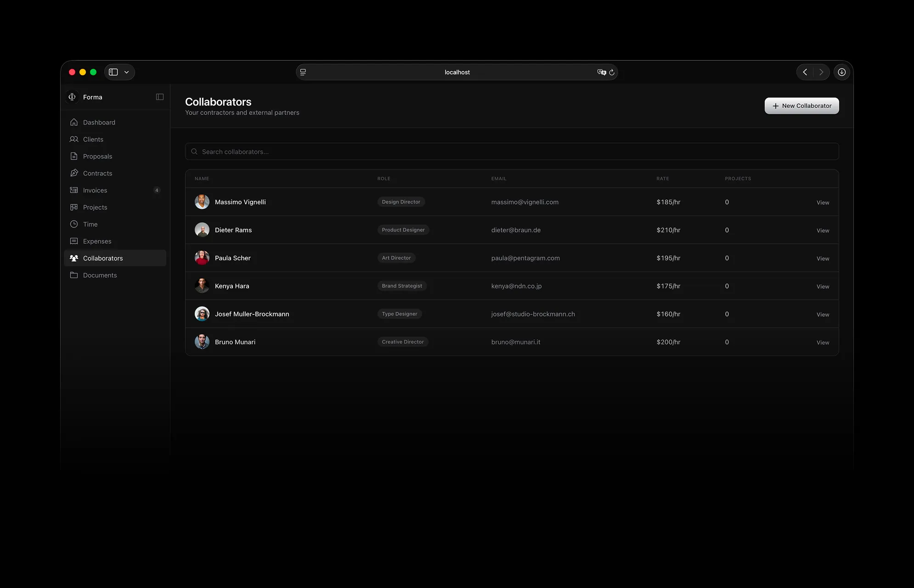This screenshot has height=588, width=914.
Task: Toggle the browser sidebar button
Action: click(113, 72)
